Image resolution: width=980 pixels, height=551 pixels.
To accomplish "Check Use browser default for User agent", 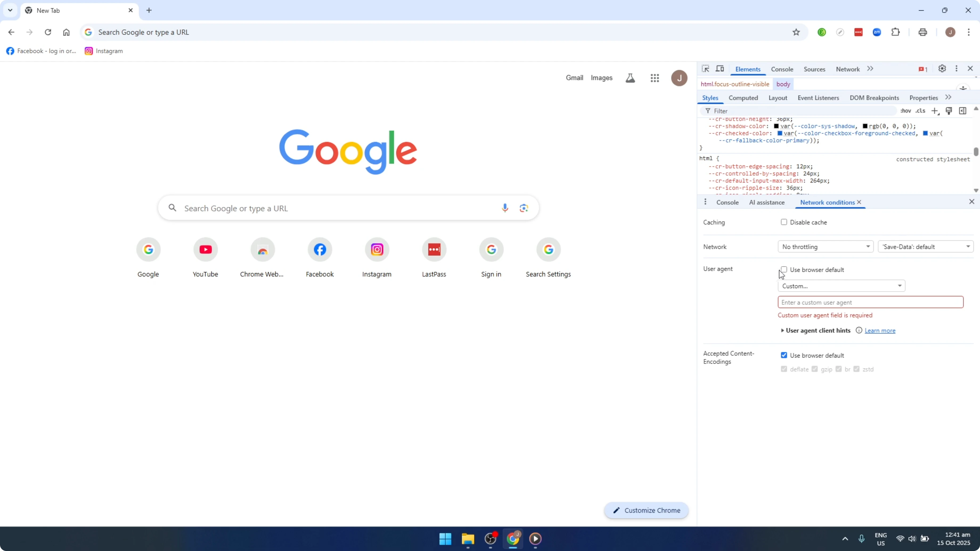I will [784, 269].
